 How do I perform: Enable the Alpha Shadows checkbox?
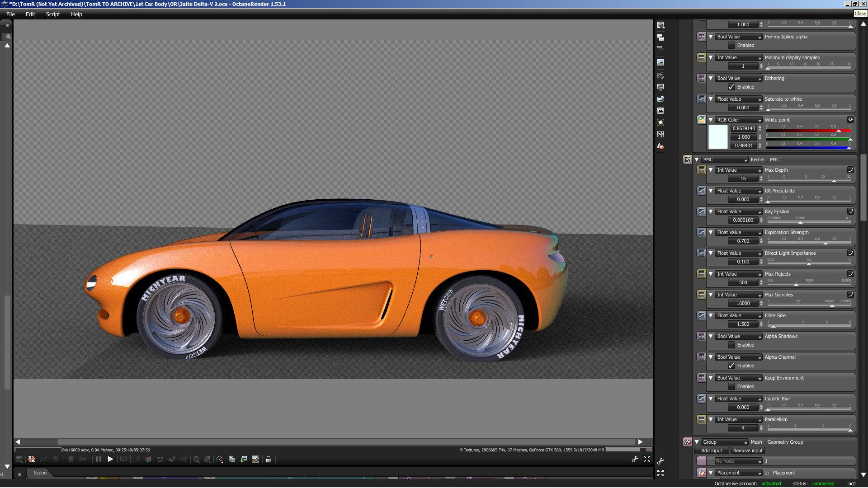pos(731,345)
